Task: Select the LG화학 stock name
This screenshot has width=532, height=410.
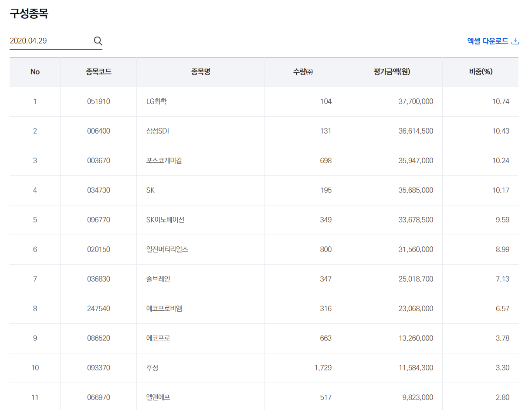Action: (156, 101)
